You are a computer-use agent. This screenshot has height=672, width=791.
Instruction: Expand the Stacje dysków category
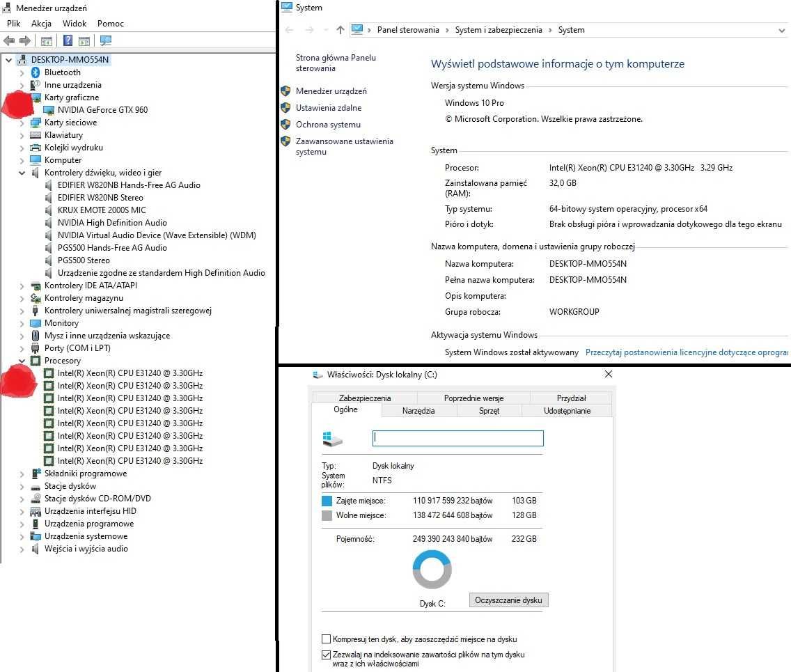[x=22, y=486]
